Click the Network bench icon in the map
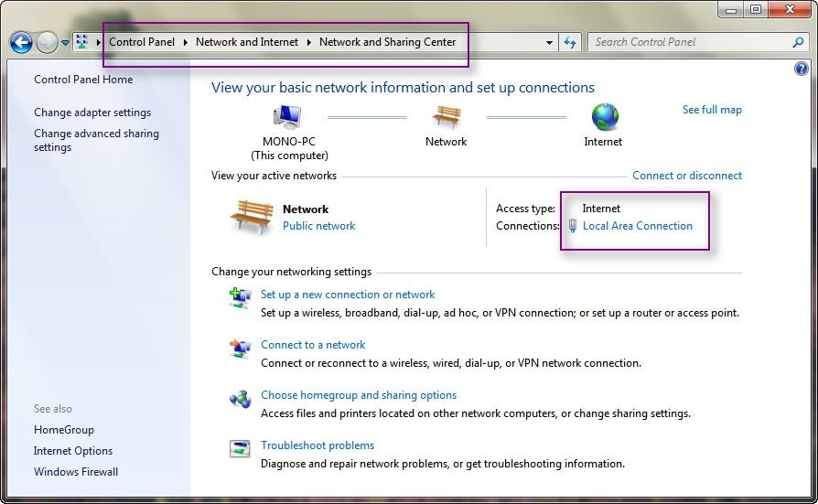The height and width of the screenshot is (504, 818). pos(447,116)
